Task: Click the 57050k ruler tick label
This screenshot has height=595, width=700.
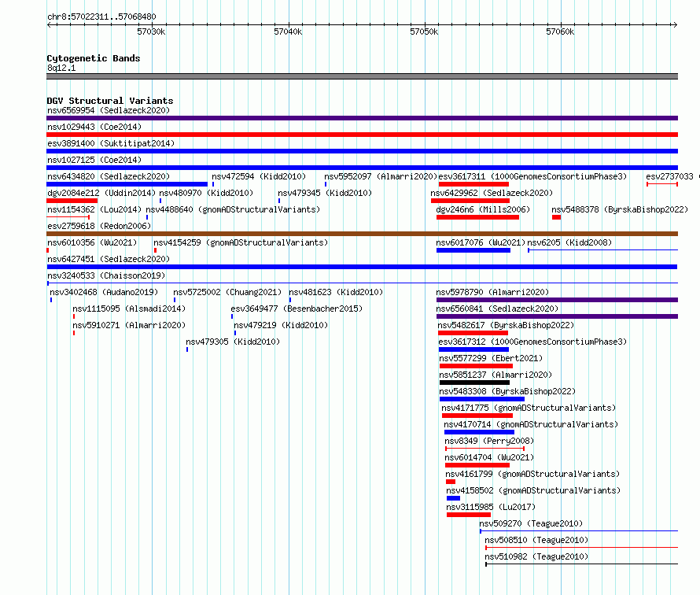Action: pos(424,31)
